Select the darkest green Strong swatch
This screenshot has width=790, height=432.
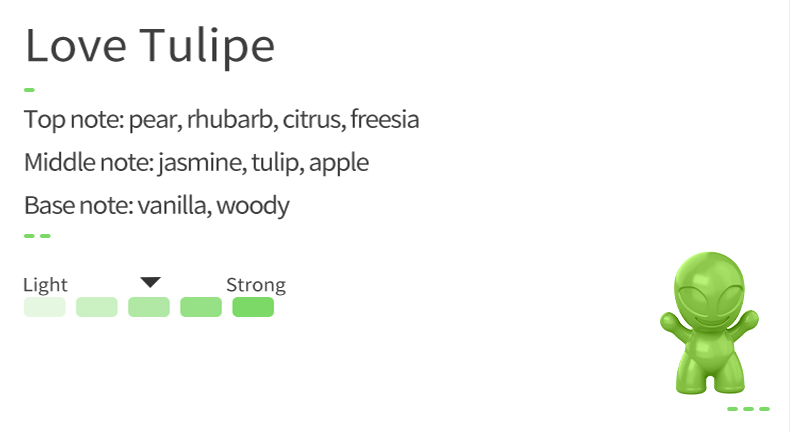click(253, 307)
